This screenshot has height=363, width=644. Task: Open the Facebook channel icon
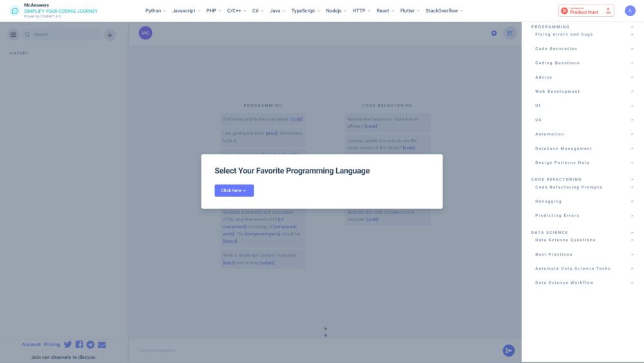79,344
